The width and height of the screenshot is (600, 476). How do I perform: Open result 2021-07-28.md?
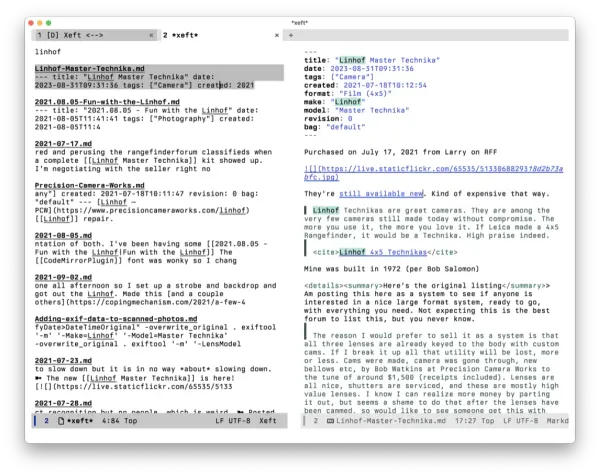tap(63, 403)
